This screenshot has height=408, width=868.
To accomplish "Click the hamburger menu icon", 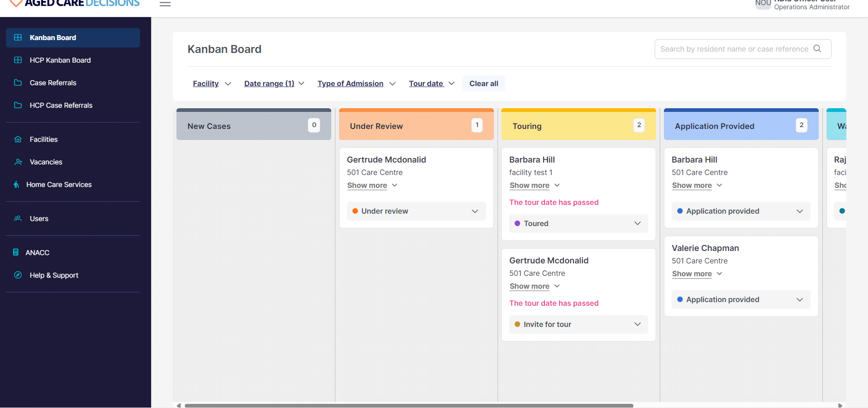I will point(165,4).
